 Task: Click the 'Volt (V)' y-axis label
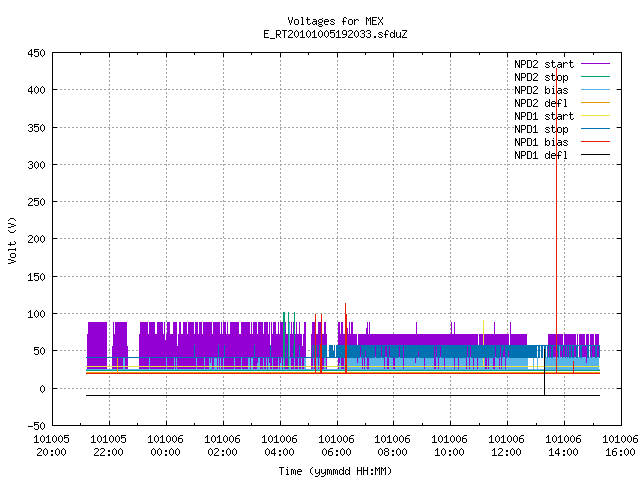click(x=12, y=240)
